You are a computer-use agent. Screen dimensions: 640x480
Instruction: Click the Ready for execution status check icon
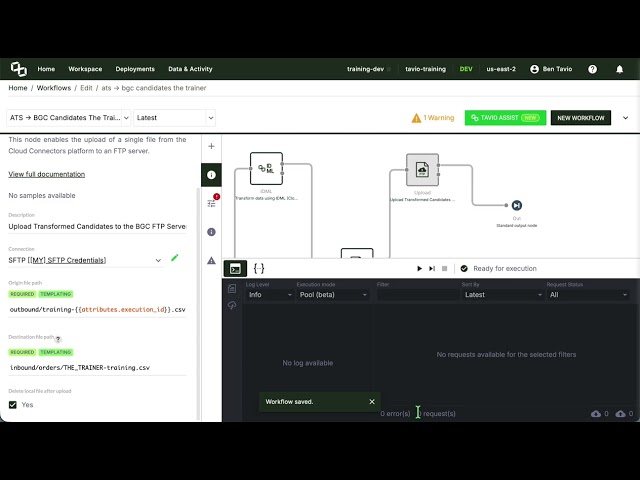coord(464,269)
